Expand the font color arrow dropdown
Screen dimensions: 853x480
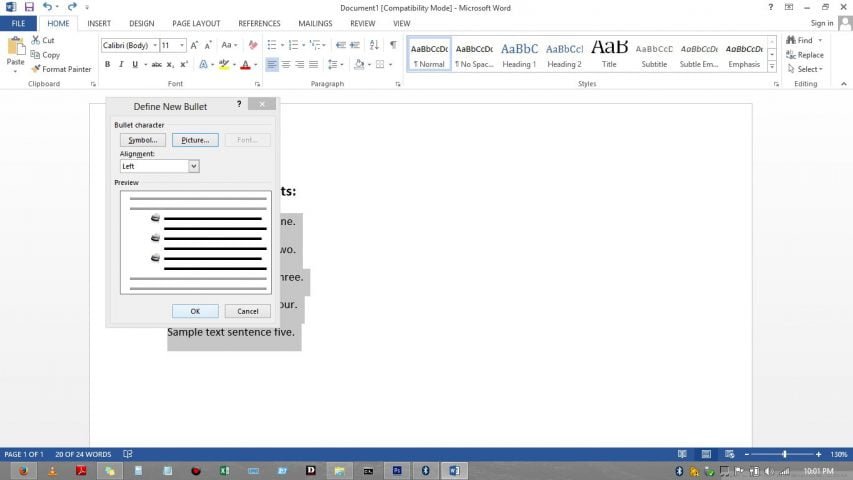(x=256, y=65)
